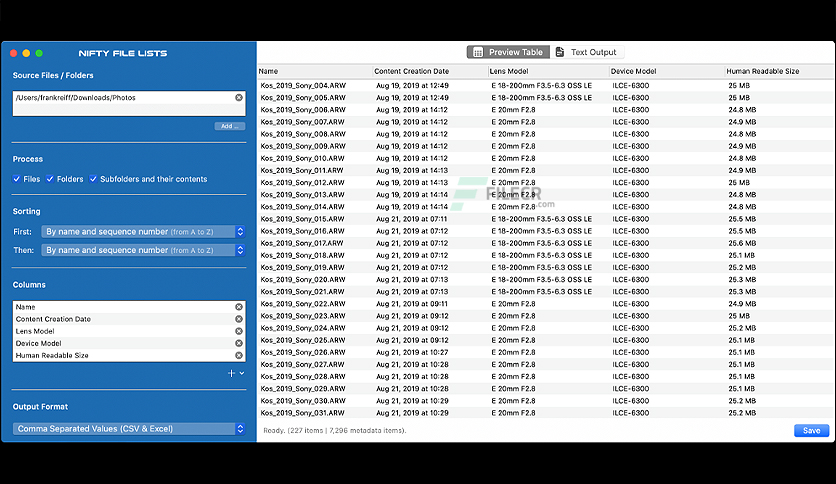
Task: Select row Kos_2019_Sony_012.ARW
Action: coord(546,182)
